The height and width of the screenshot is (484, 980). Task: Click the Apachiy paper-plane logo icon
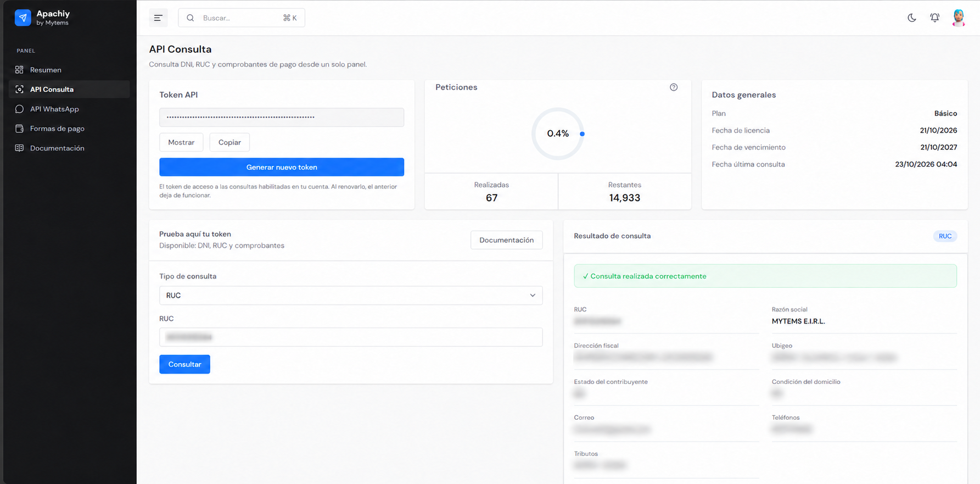pyautogui.click(x=23, y=18)
